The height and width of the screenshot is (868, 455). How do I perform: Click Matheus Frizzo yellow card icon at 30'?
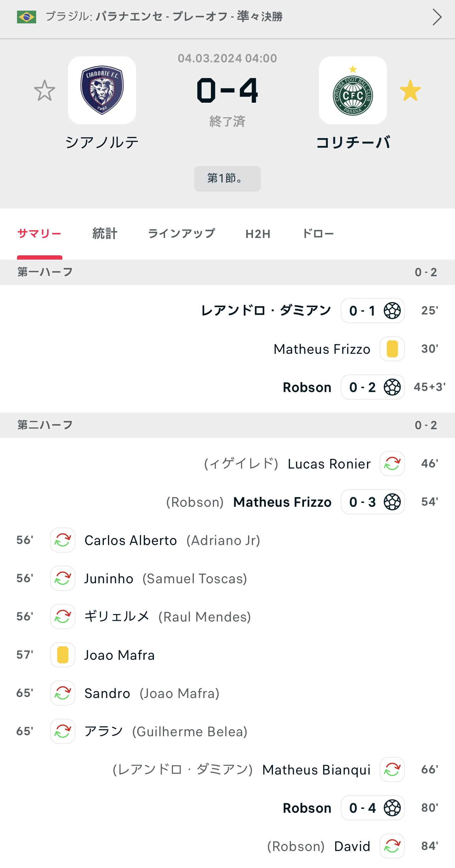coord(392,349)
